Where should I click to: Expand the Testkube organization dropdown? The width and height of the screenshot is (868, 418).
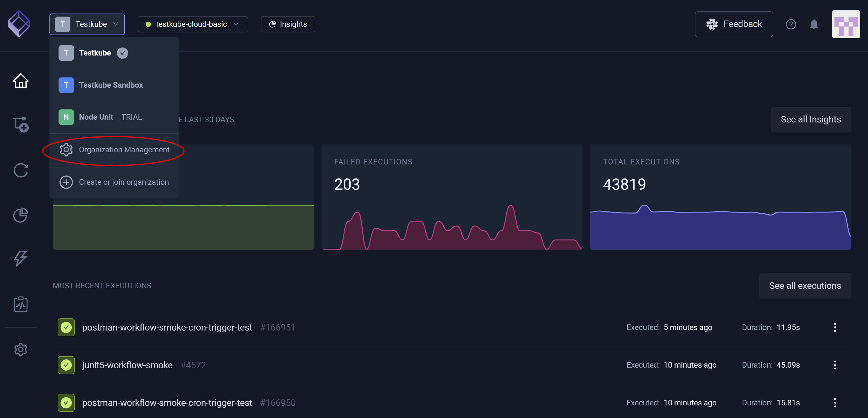[x=87, y=24]
